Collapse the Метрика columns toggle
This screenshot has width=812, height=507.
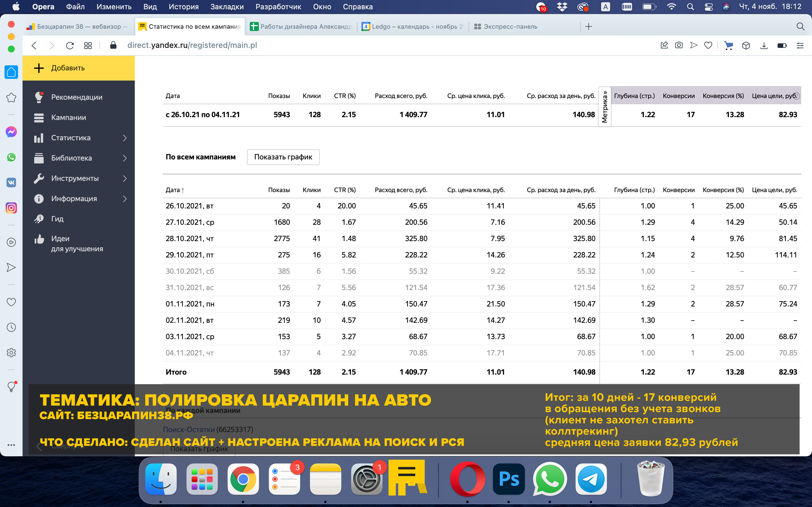[604, 106]
